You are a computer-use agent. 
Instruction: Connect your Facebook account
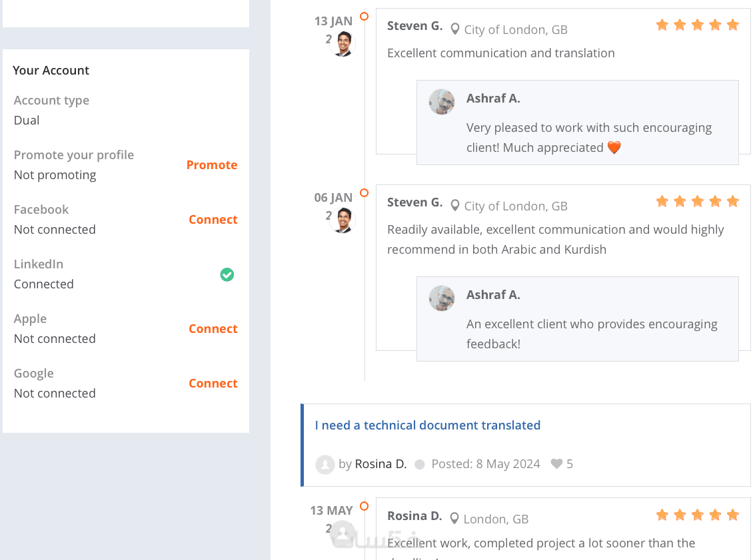click(x=213, y=220)
